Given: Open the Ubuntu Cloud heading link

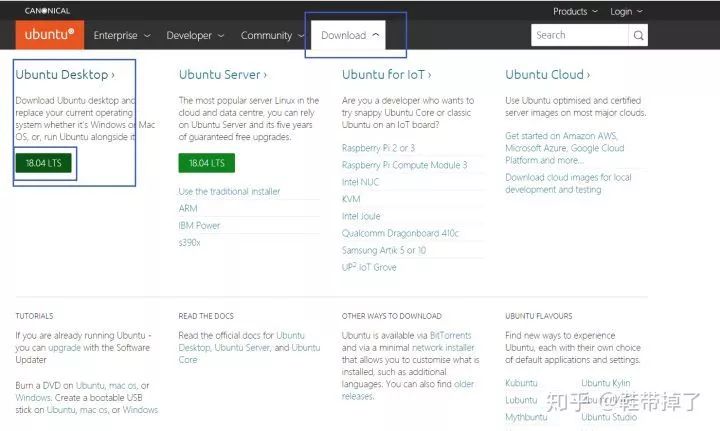Looking at the screenshot, I should point(547,74).
